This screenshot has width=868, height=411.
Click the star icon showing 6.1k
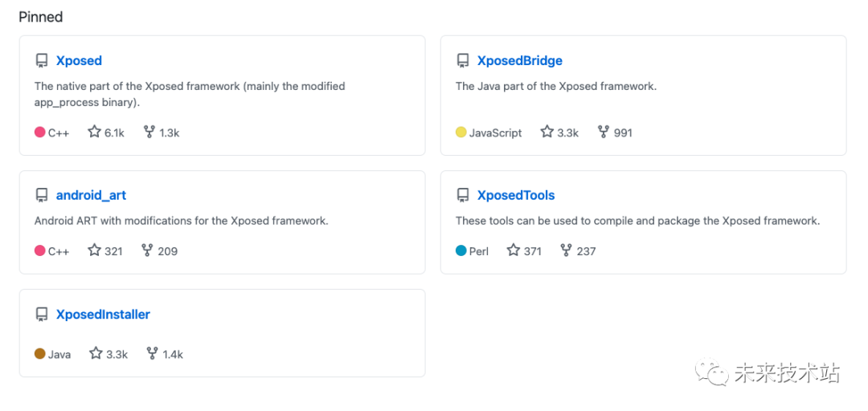point(95,132)
